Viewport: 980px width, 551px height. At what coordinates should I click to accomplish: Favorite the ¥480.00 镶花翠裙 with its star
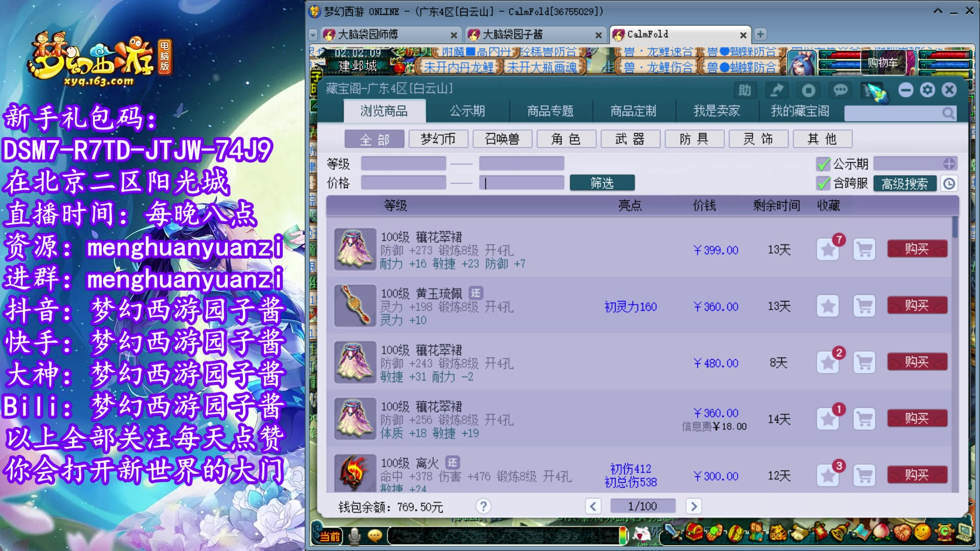point(827,363)
